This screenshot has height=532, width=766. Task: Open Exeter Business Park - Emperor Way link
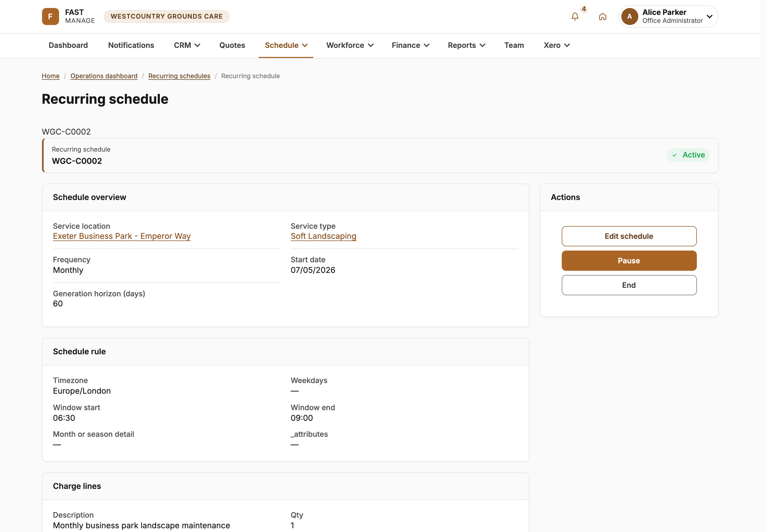[x=122, y=236]
